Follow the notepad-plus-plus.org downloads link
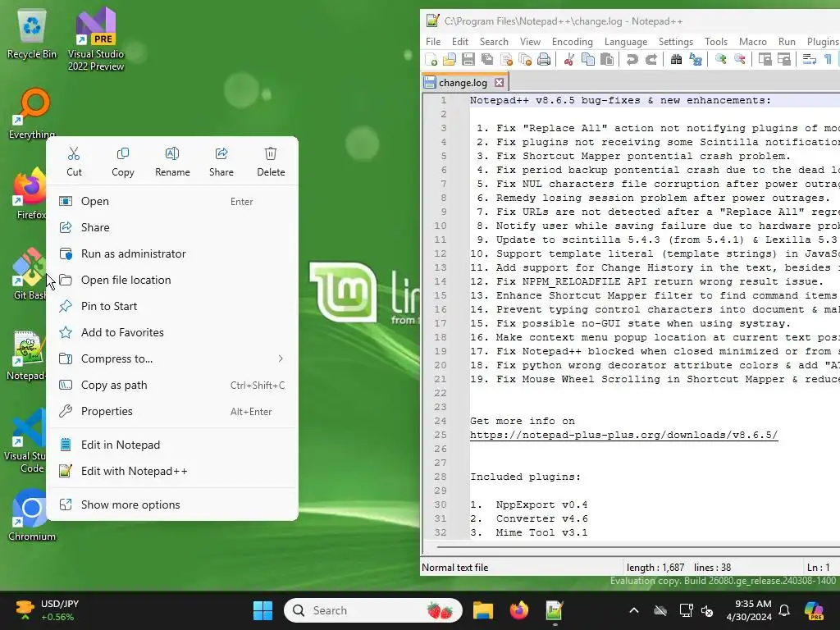 coord(623,435)
